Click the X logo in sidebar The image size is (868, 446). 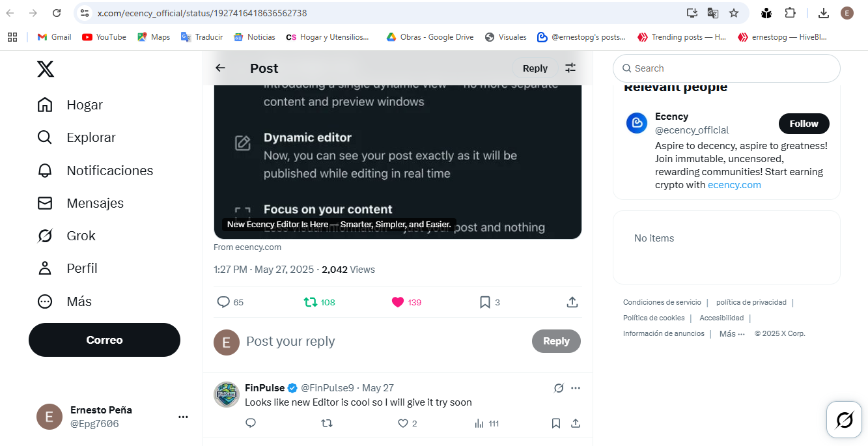tap(46, 68)
